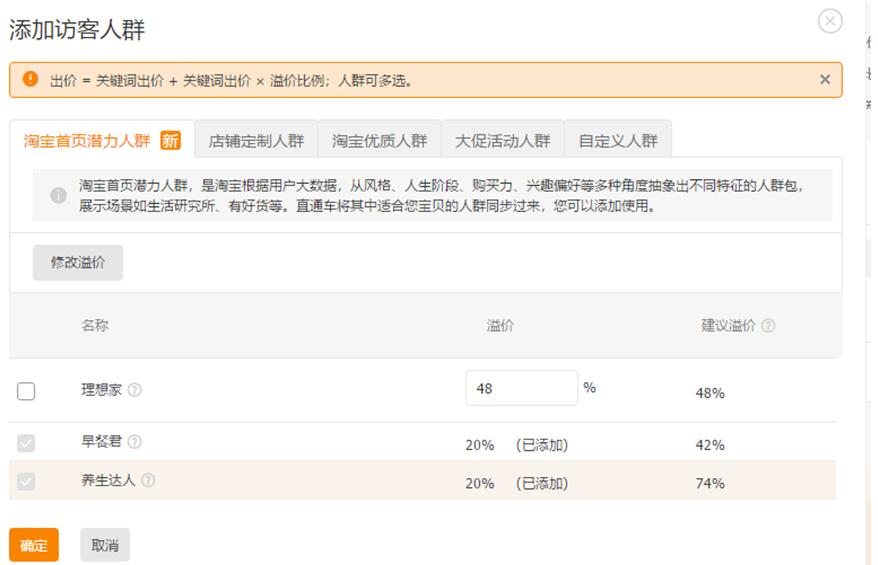The height and width of the screenshot is (565, 878).
Task: Focus the 理想家 溢价 input field
Action: click(521, 388)
